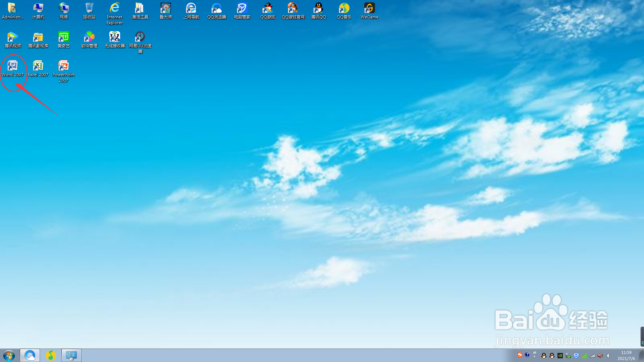Click the 回收站 recycle bin icon
Screen dimensions: 644x362
89,8
